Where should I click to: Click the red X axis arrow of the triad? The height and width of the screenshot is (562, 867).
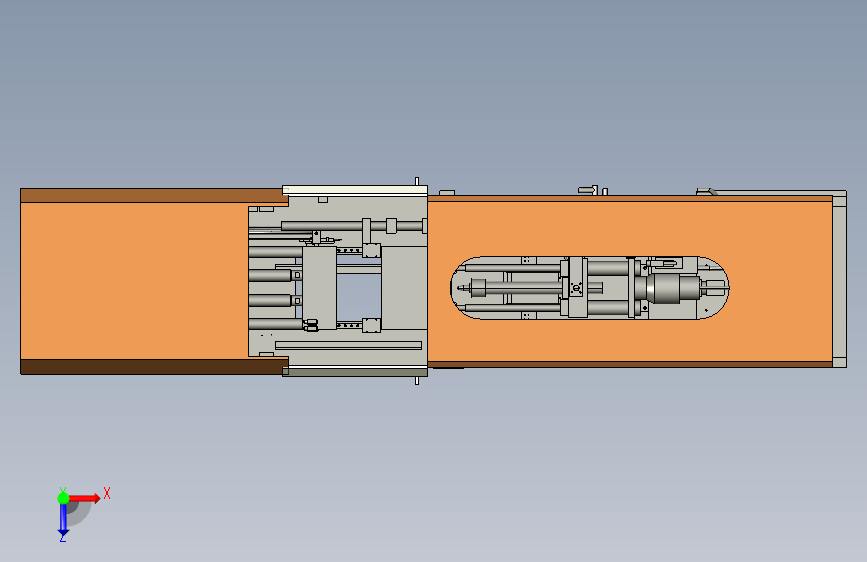tap(85, 498)
